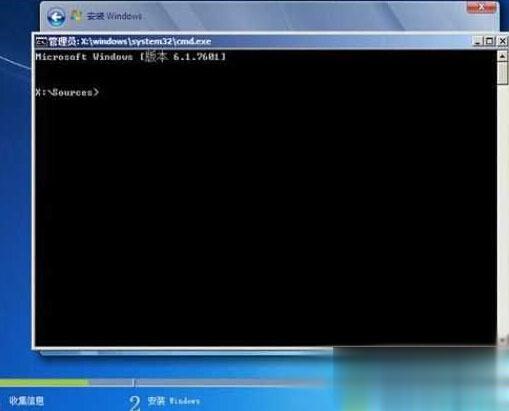Click the cmd.exe title bar text
The width and height of the screenshot is (509, 411).
pos(130,41)
